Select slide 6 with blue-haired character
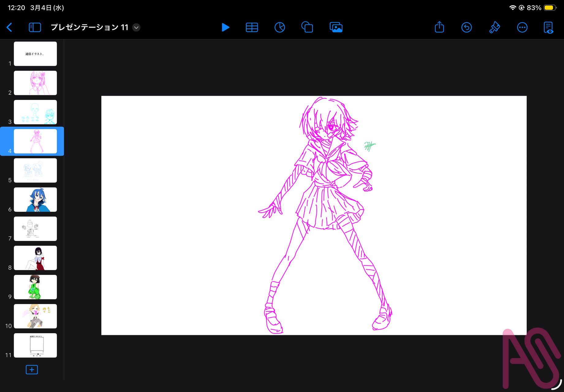The width and height of the screenshot is (564, 392). pyautogui.click(x=35, y=200)
